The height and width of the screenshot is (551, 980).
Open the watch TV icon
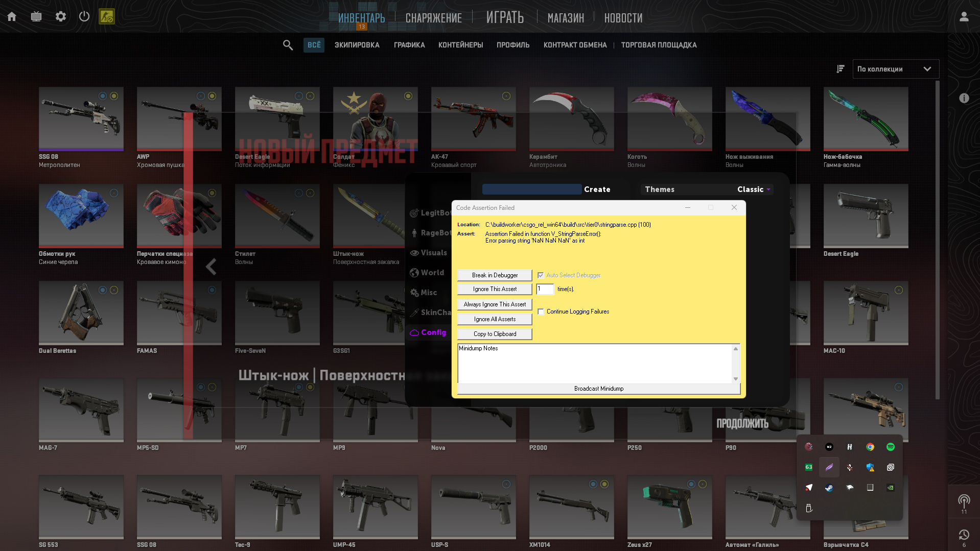tap(36, 16)
